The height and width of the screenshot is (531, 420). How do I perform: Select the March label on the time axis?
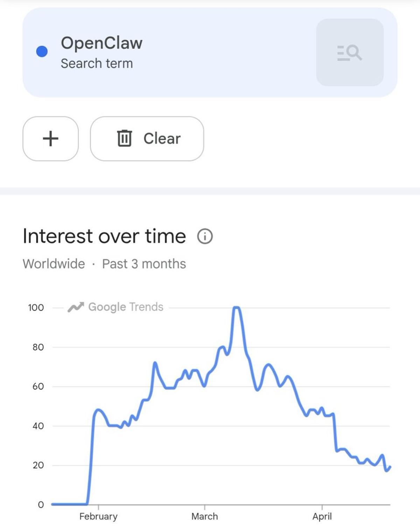(x=204, y=516)
